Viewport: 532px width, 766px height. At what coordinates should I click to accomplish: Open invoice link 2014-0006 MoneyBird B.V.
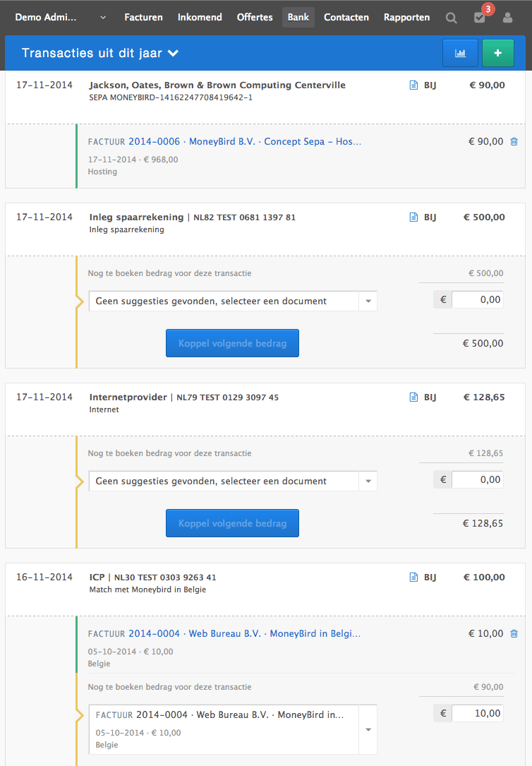coord(224,142)
